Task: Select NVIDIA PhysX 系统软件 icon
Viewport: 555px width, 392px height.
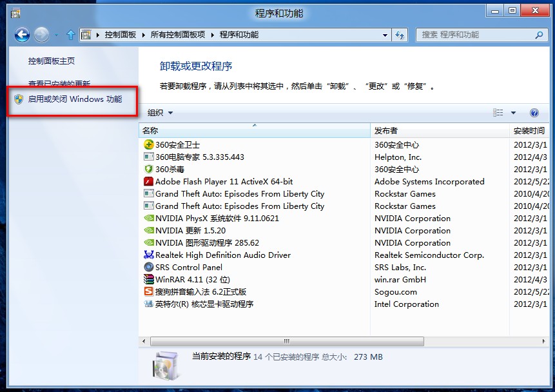Action: pyautogui.click(x=149, y=218)
